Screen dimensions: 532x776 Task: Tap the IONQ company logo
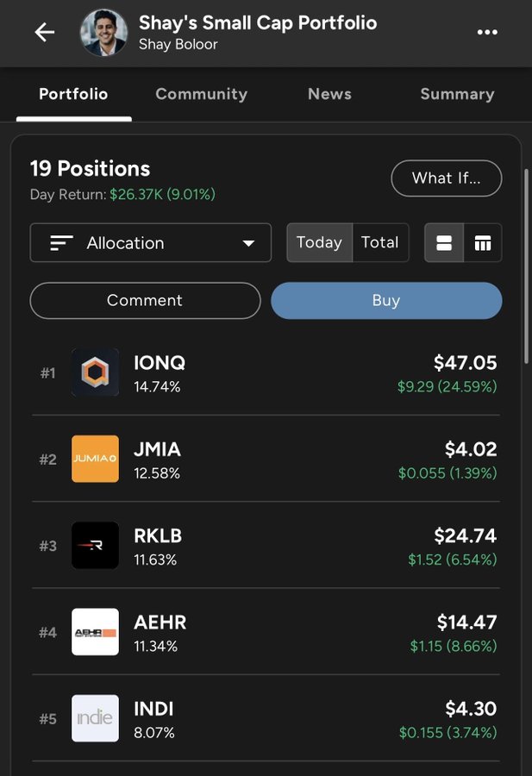click(95, 372)
